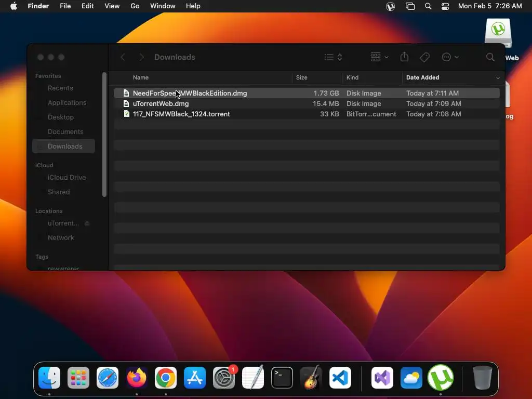Screen dimensions: 532x399
Task: Sort files by the Size column
Action: pyautogui.click(x=302, y=78)
